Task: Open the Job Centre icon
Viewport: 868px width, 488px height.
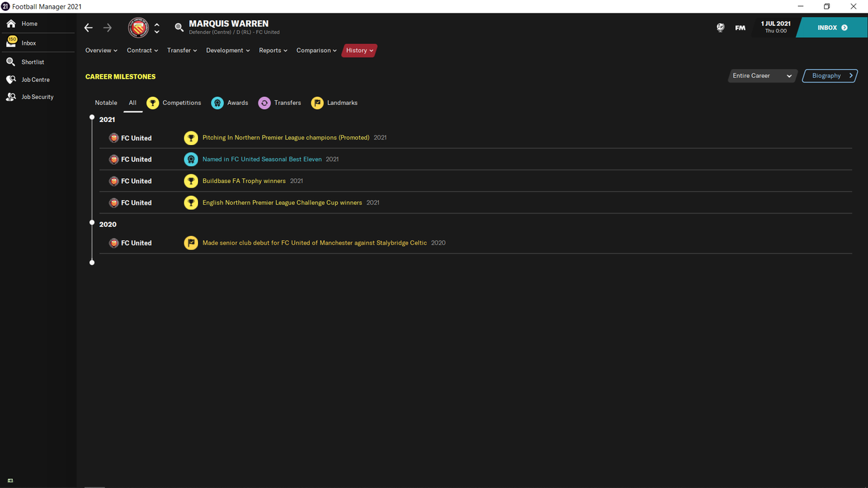Action: pyautogui.click(x=11, y=79)
